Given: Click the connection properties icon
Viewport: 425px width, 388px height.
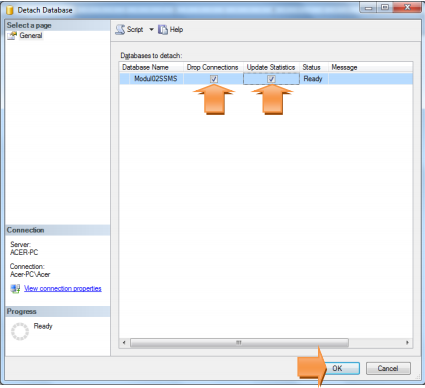Looking at the screenshot, I should click(15, 288).
